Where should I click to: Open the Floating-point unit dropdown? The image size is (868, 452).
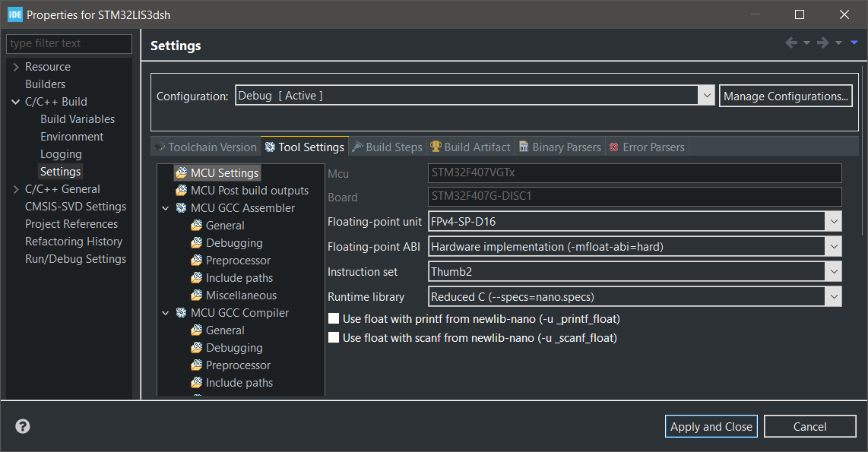(x=834, y=221)
